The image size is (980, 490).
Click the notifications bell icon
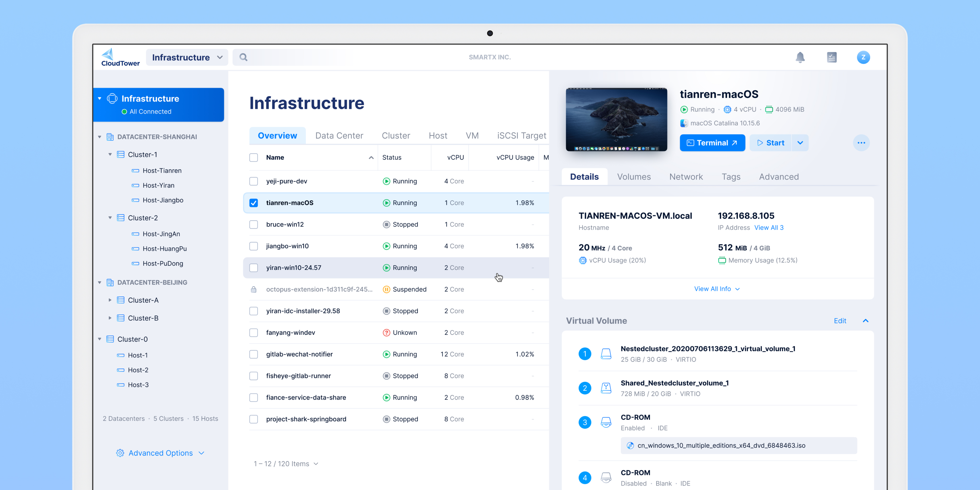(x=800, y=57)
